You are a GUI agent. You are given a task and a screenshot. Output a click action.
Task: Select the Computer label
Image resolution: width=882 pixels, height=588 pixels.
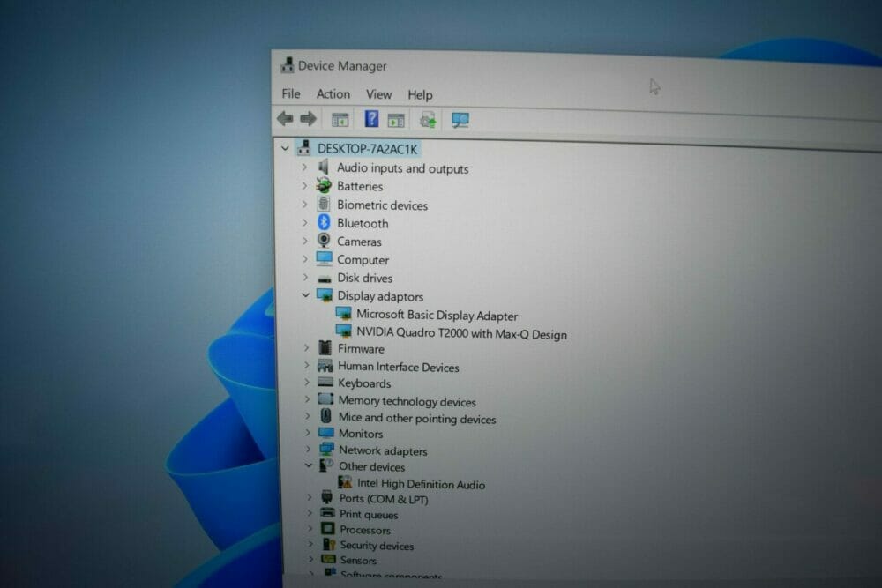pos(363,260)
